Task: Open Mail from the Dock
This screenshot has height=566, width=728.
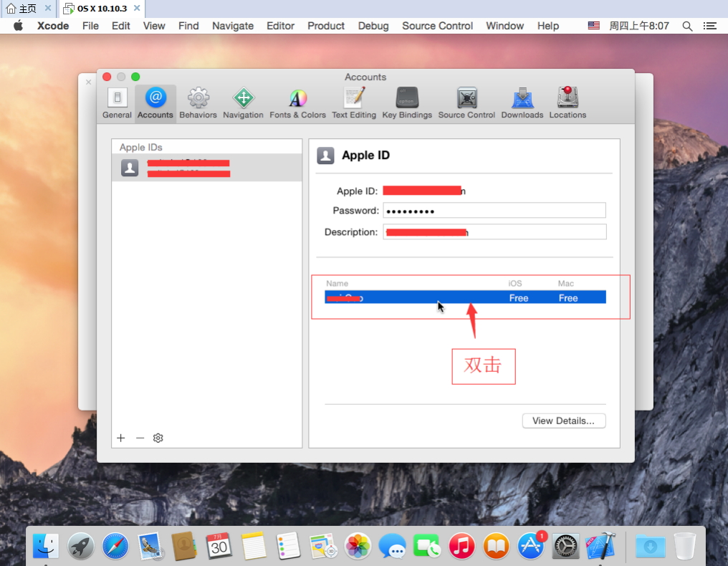Action: pos(150,545)
